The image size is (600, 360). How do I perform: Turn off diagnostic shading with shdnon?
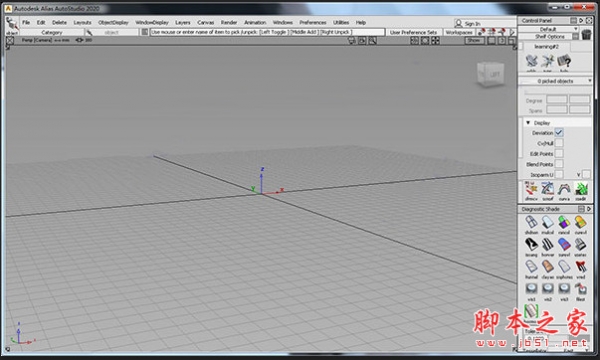pyautogui.click(x=531, y=222)
